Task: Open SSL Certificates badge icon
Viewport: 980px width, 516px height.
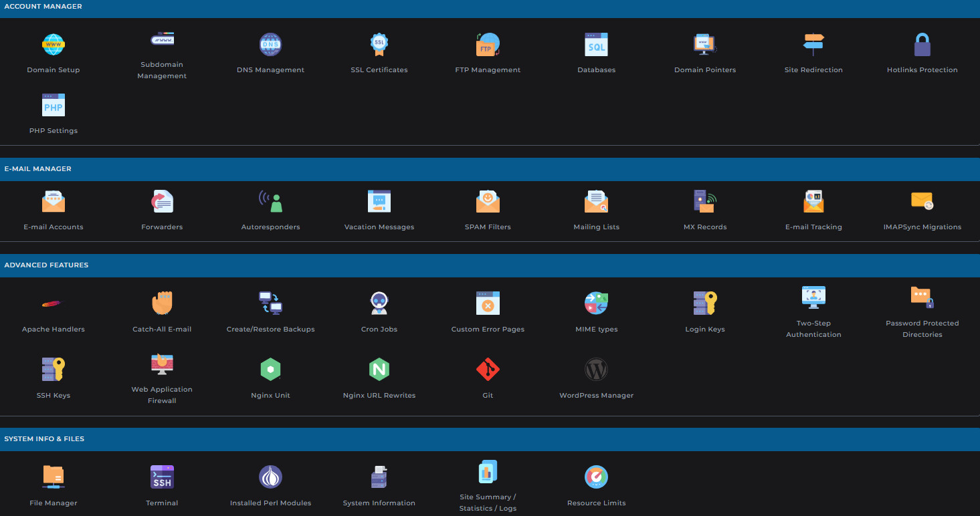Action: pos(379,45)
